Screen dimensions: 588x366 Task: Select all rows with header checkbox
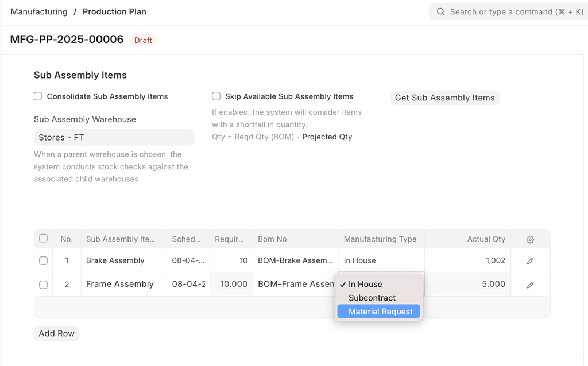coord(43,239)
